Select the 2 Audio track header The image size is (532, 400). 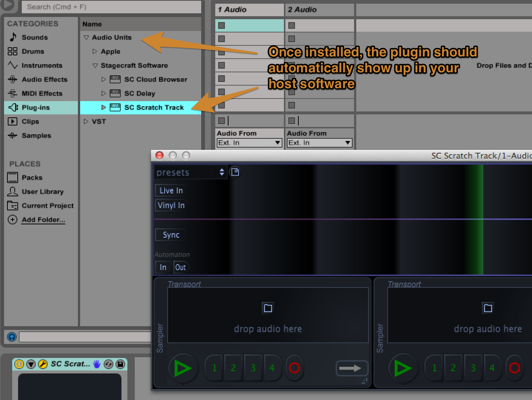coord(319,10)
